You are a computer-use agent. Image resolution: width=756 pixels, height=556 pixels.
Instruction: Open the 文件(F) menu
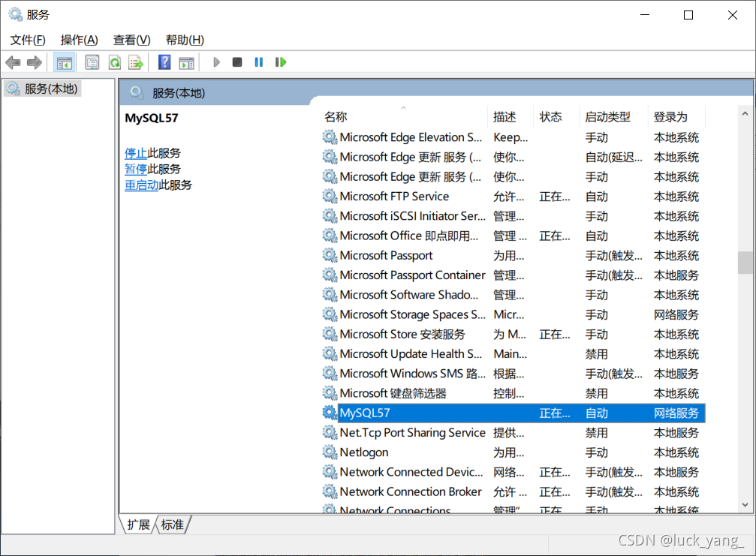pos(28,40)
